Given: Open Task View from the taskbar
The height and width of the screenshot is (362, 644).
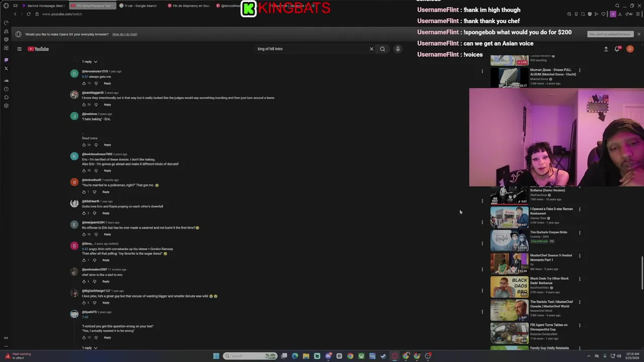Looking at the screenshot, I should [x=284, y=356].
